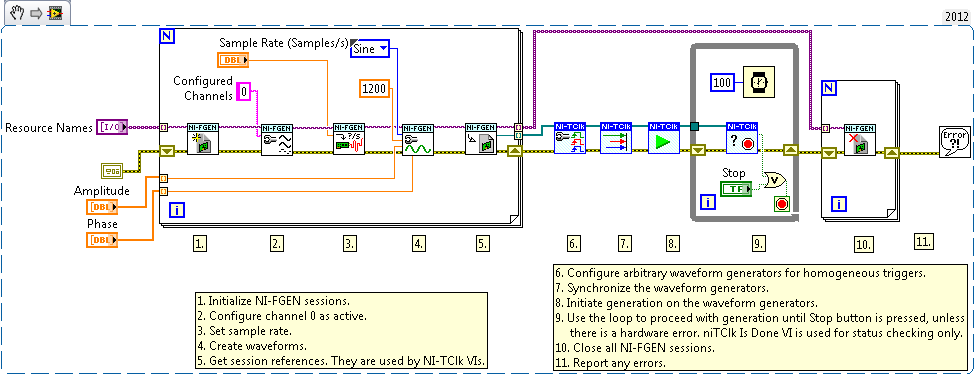975x375 pixels.
Task: Click comment '3. Set sample rate.'
Action: point(243,330)
